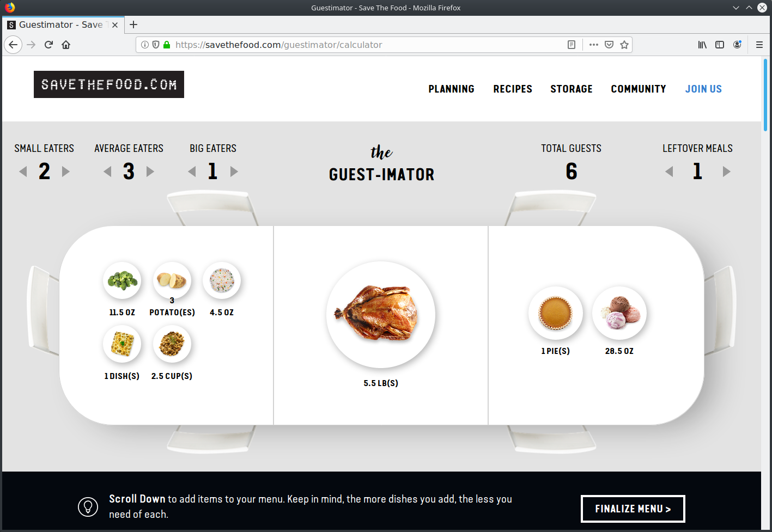Bookmark this page with the star icon
This screenshot has width=772, height=532.
(624, 45)
